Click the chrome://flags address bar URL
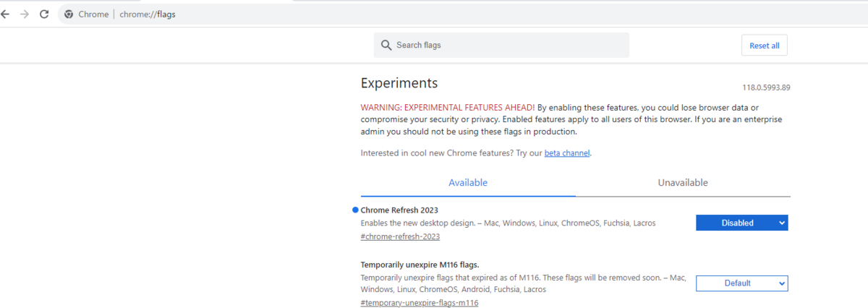 click(148, 14)
